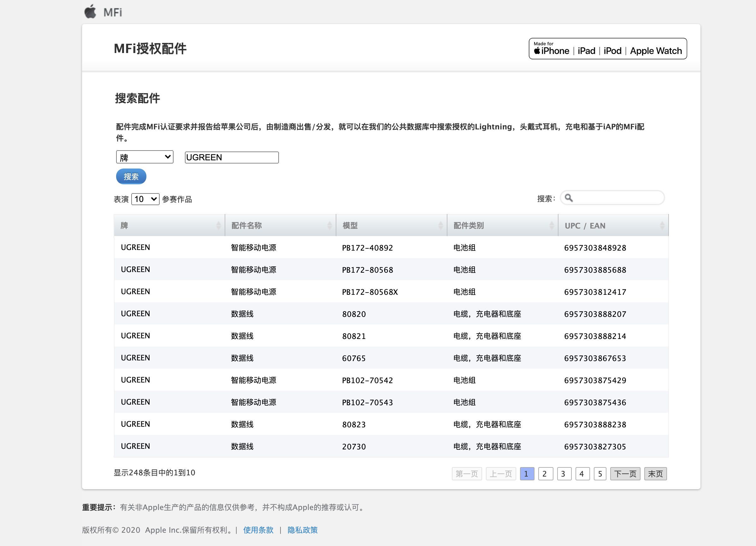This screenshot has width=756, height=546.
Task: Open the 隐私政策 link
Action: click(302, 530)
